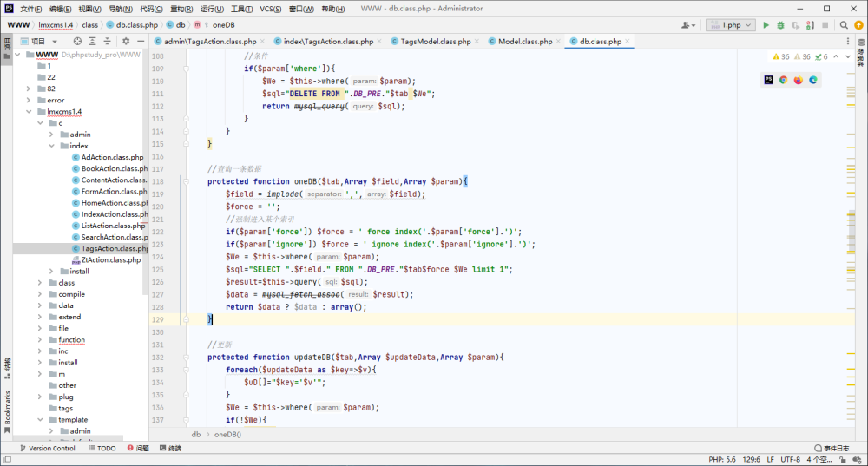The width and height of the screenshot is (868, 466).
Task: Run the 1.php configuration with green play button
Action: coord(766,25)
